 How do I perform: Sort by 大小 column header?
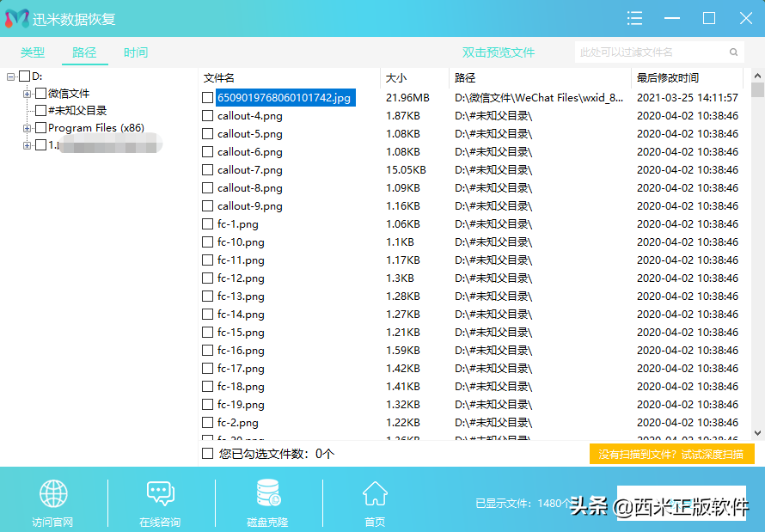(396, 78)
